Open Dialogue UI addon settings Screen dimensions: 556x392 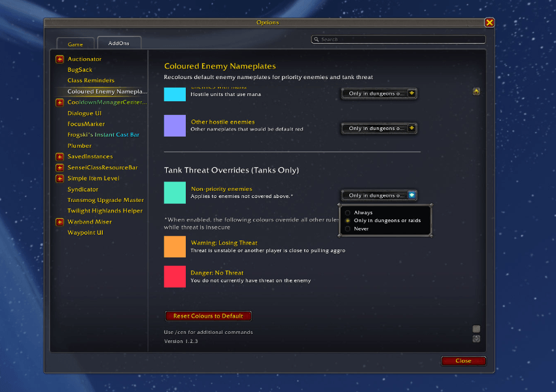pyautogui.click(x=84, y=113)
